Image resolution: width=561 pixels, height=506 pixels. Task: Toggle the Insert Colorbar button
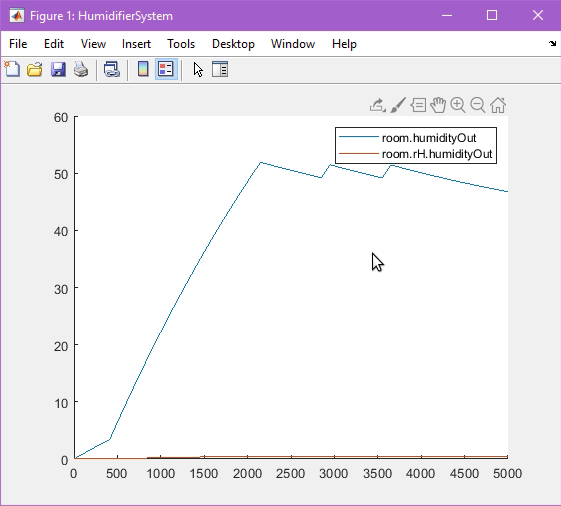click(143, 69)
